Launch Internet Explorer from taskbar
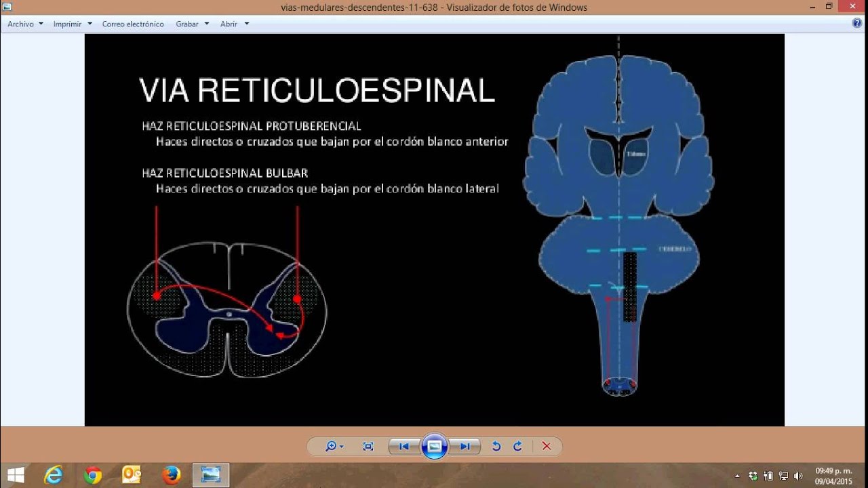This screenshot has width=868, height=488. pyautogui.click(x=54, y=475)
